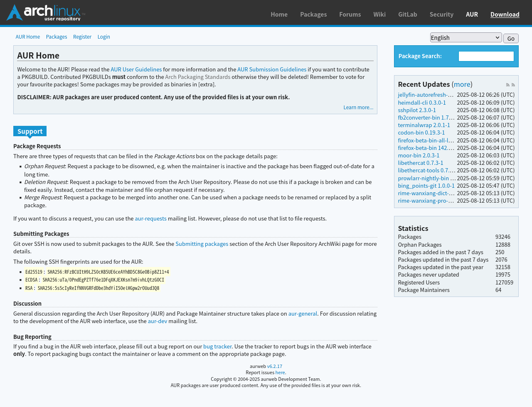Click the 'more' link beside Recent Updates
The image size is (532, 407).
462,84
